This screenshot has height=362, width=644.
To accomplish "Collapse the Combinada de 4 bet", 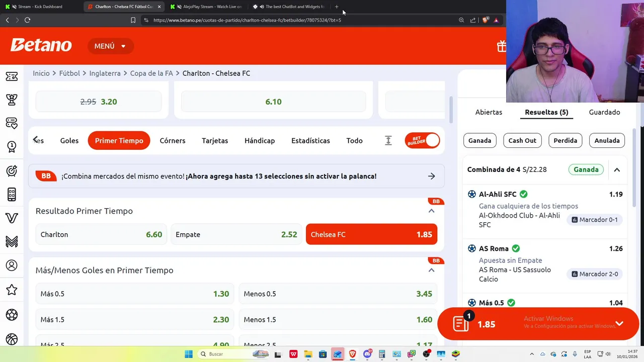I will pos(617,170).
